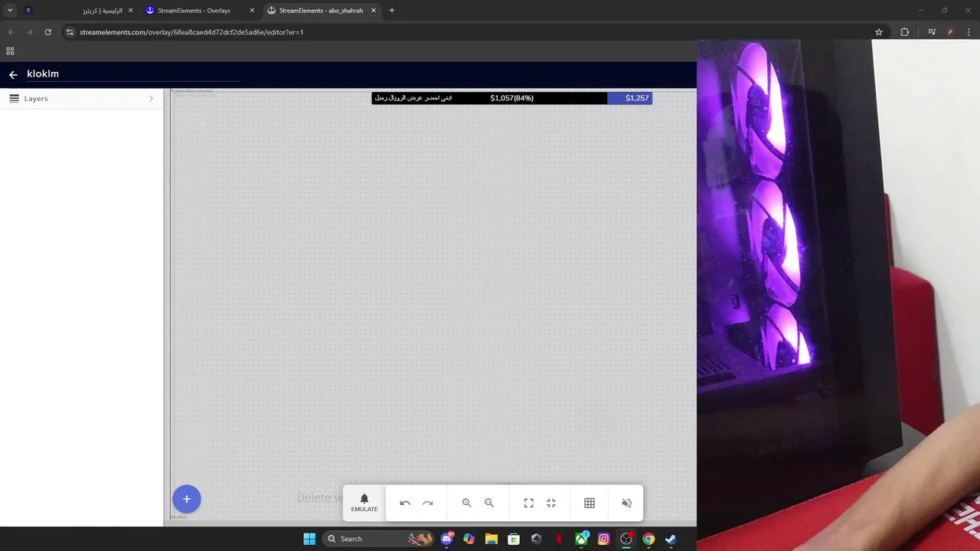Viewport: 980px width, 551px height.
Task: Zoom out of the overlay canvas
Action: coord(489,503)
